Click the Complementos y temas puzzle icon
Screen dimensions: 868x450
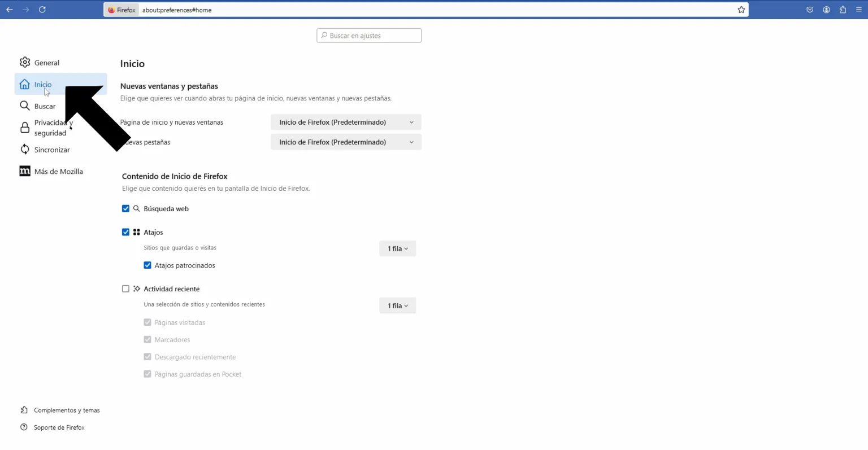24,410
